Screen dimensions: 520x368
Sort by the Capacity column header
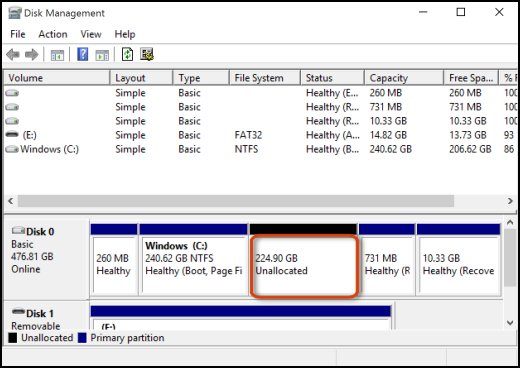(404, 78)
